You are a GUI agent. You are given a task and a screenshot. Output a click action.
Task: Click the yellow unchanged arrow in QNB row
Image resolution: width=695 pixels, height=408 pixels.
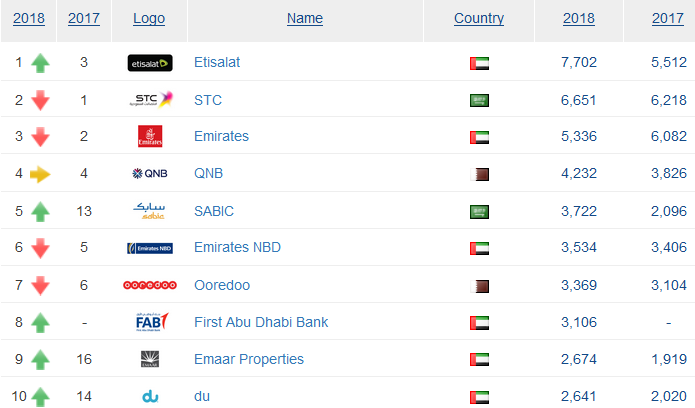(x=40, y=174)
